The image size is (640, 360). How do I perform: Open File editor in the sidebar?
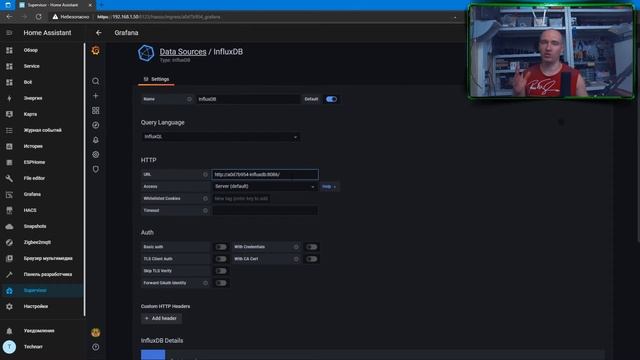click(x=42, y=178)
